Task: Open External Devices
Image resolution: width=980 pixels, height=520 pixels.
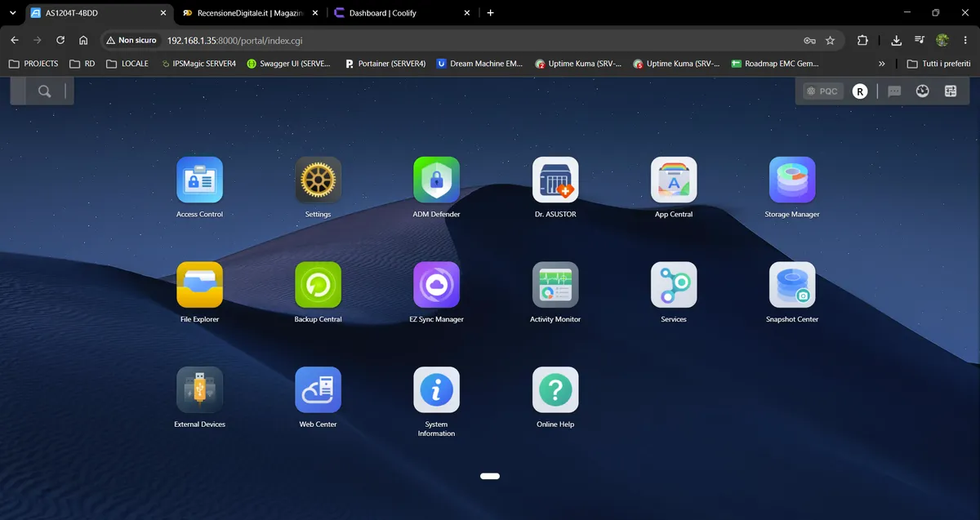Action: coord(199,390)
